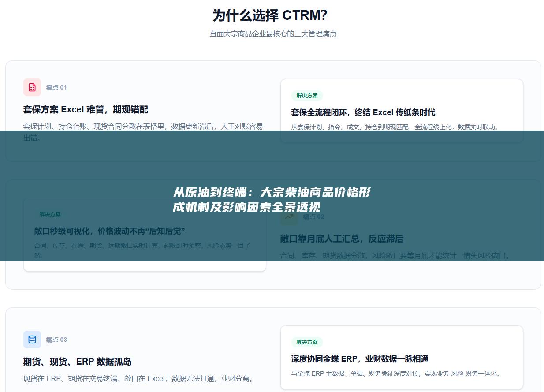Click the description starting 套保计划、持仓台账
Viewport: 544px width, 392px height.
click(x=143, y=132)
